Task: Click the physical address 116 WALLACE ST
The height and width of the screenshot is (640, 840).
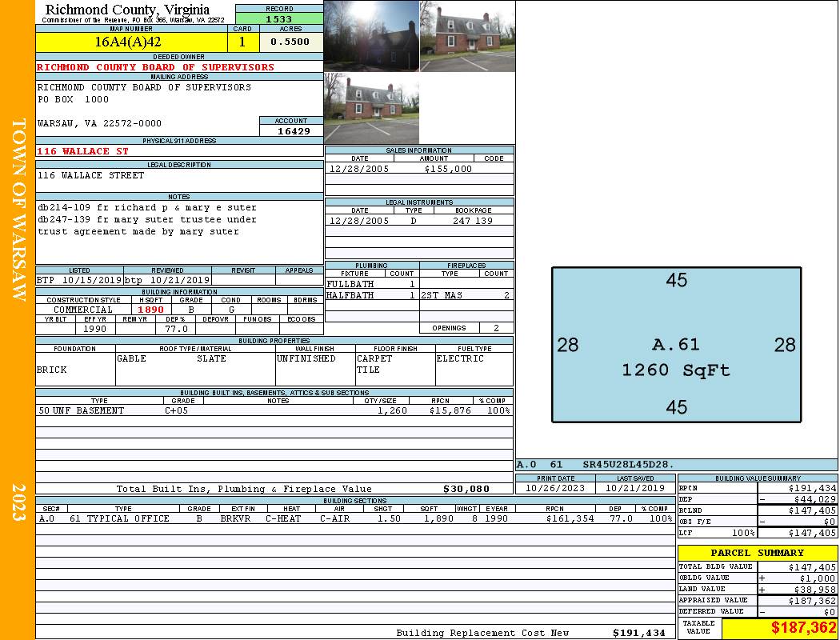Action: coord(83,150)
